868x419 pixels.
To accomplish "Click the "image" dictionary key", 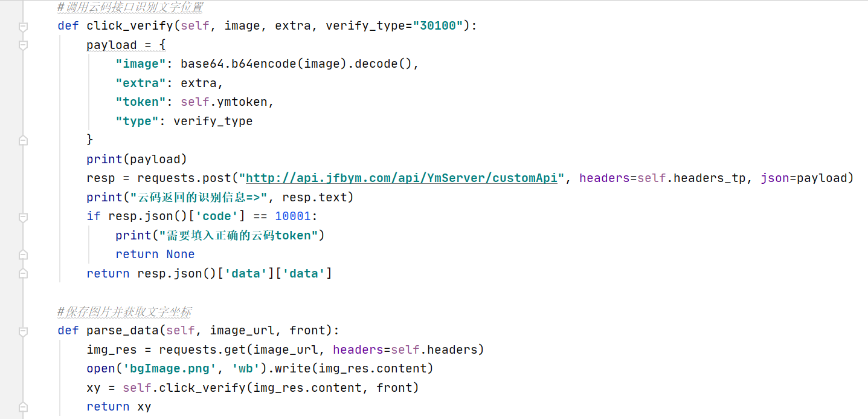I will point(141,63).
